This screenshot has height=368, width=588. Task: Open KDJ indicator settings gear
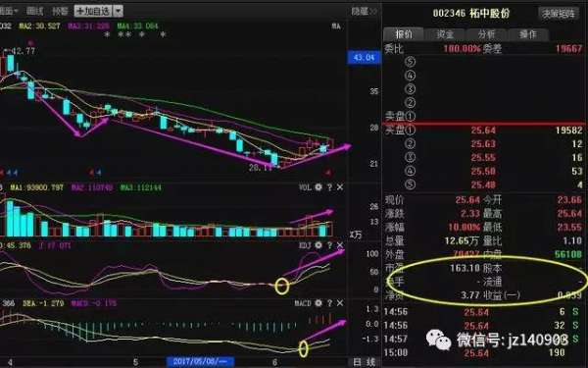click(x=318, y=245)
